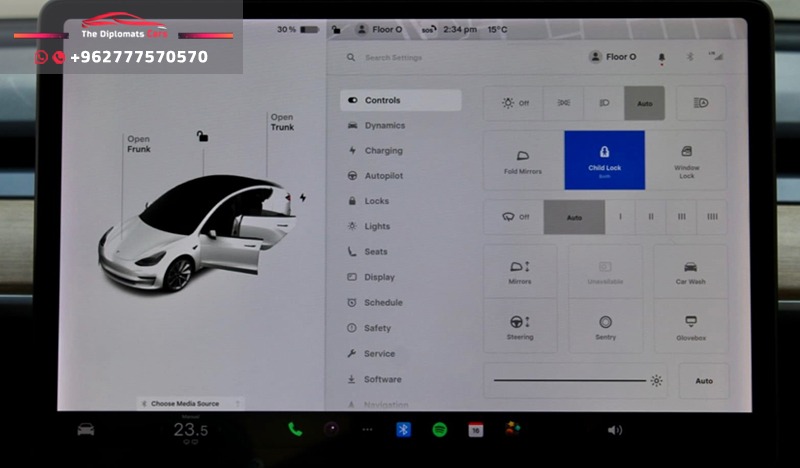
Task: Open Glovebox from the controls panel
Action: 690,327
